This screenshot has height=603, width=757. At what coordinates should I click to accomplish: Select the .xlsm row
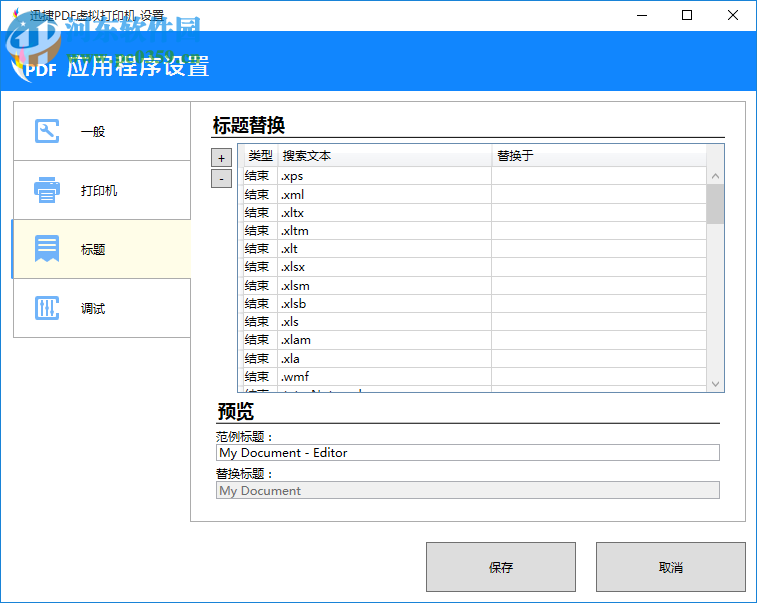click(475, 286)
